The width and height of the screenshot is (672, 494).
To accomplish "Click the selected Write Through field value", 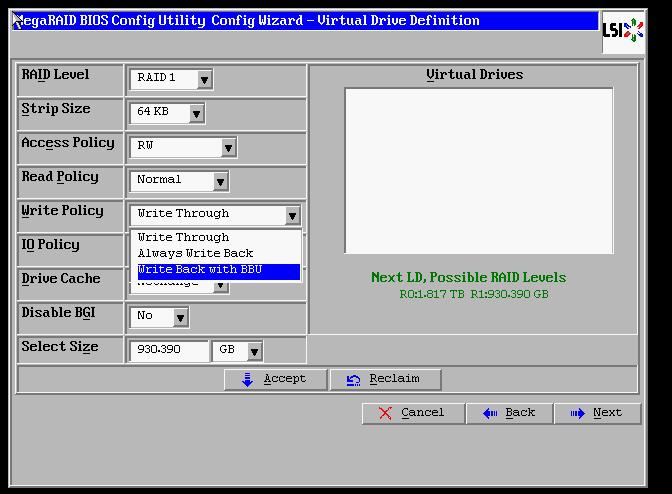I will (207, 215).
